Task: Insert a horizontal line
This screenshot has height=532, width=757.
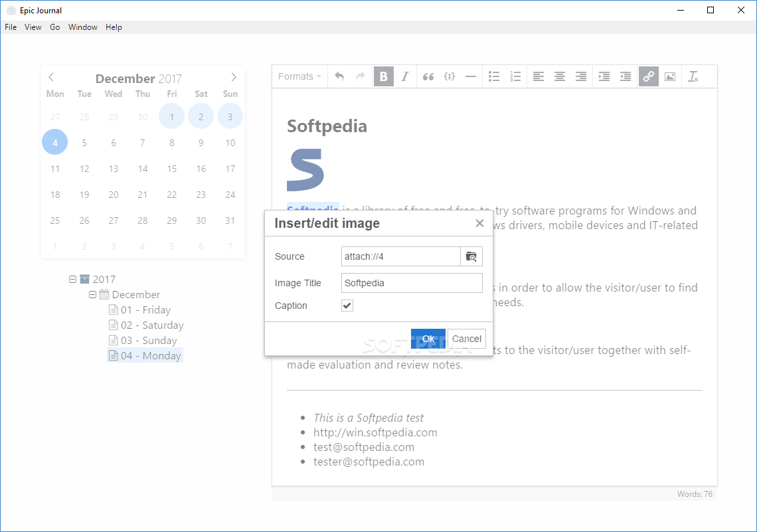Action: (x=471, y=76)
